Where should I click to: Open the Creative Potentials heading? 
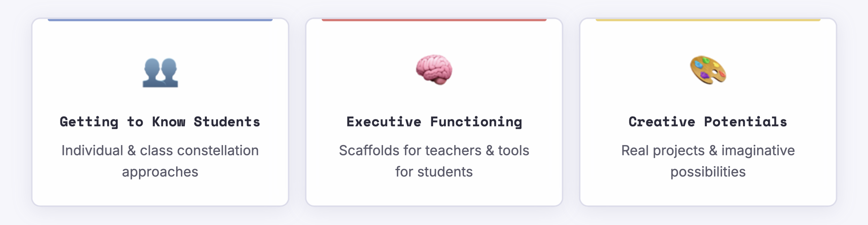pos(708,122)
